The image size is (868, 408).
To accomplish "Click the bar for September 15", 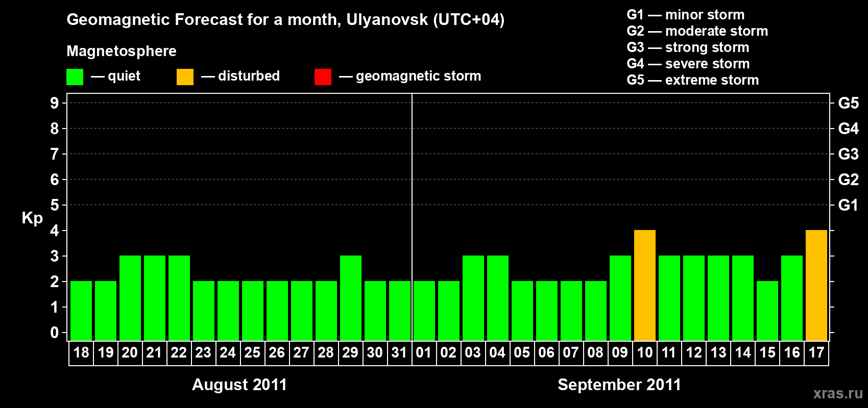I will coord(767,311).
